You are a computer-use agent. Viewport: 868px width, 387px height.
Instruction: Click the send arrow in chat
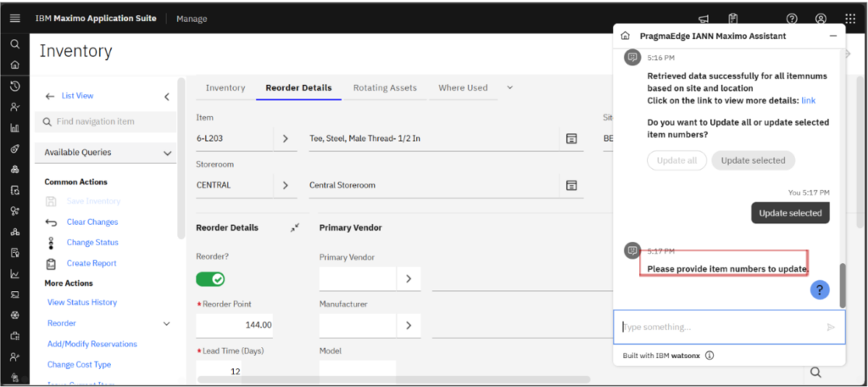[x=831, y=327]
